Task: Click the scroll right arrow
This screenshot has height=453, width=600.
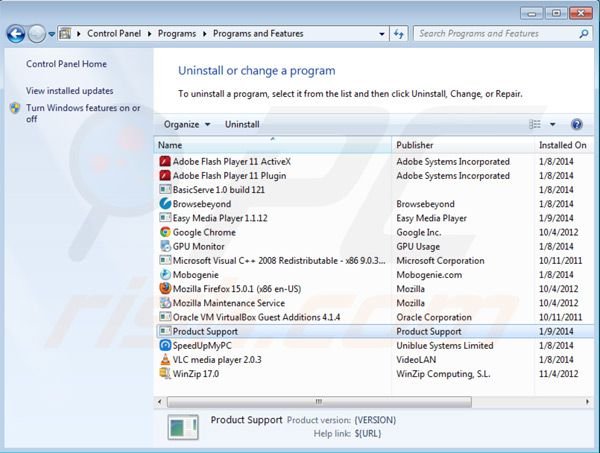Action: coord(587,402)
